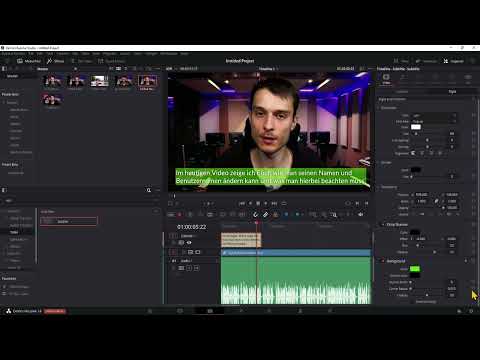Viewport: 480px width, 360px height.
Task: Open the Font Face dropdown
Action: (x=434, y=122)
